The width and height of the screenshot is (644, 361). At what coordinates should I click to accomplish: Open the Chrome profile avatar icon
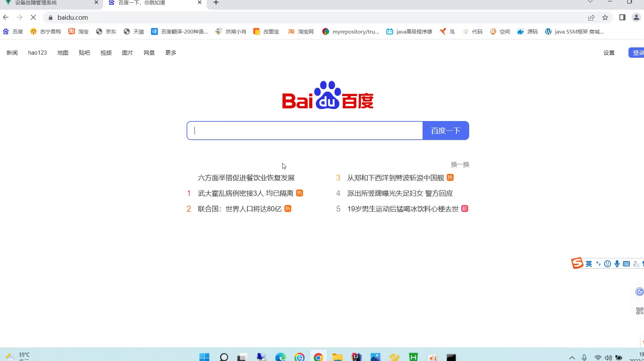coord(636,17)
